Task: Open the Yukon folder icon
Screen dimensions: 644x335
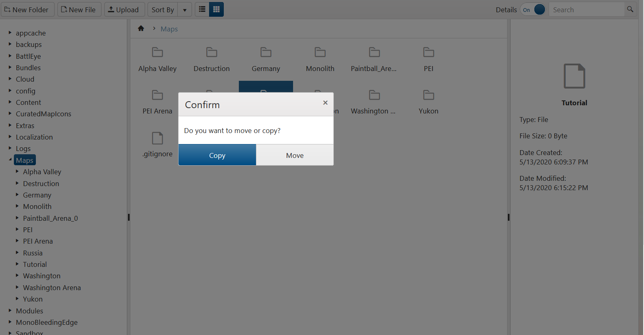Action: (x=428, y=95)
